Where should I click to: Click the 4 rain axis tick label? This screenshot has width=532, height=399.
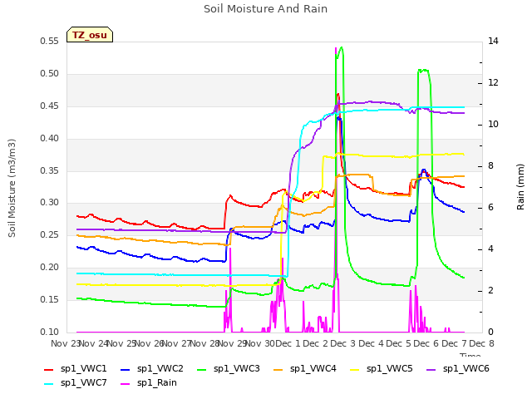click(490, 249)
